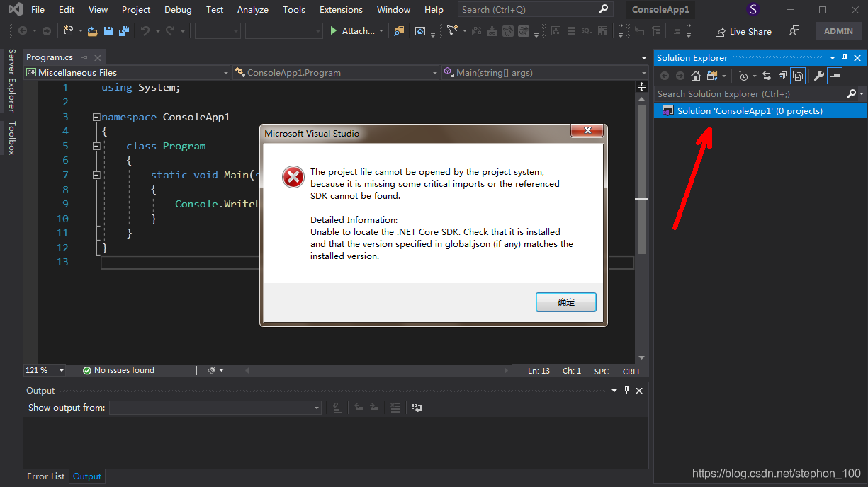Click the green Attach start arrow
The height and width of the screenshot is (487, 868).
coord(334,31)
